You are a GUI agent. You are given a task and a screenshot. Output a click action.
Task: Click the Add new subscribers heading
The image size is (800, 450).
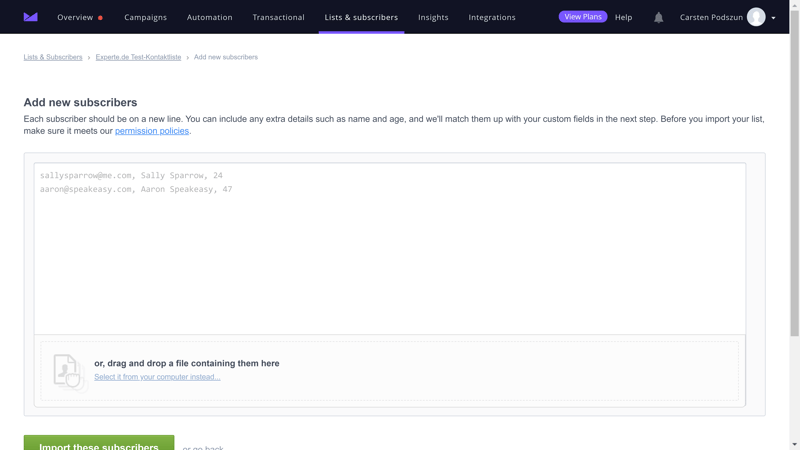tap(81, 103)
